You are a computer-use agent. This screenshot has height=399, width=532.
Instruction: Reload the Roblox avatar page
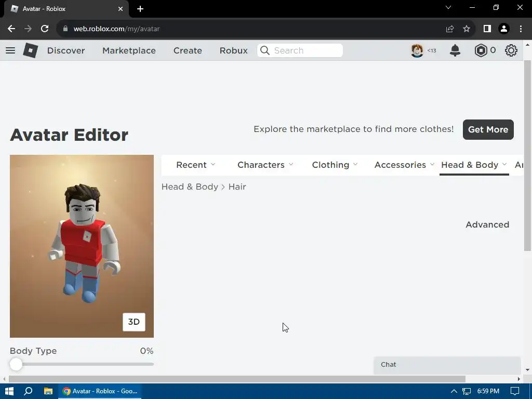coord(45,29)
